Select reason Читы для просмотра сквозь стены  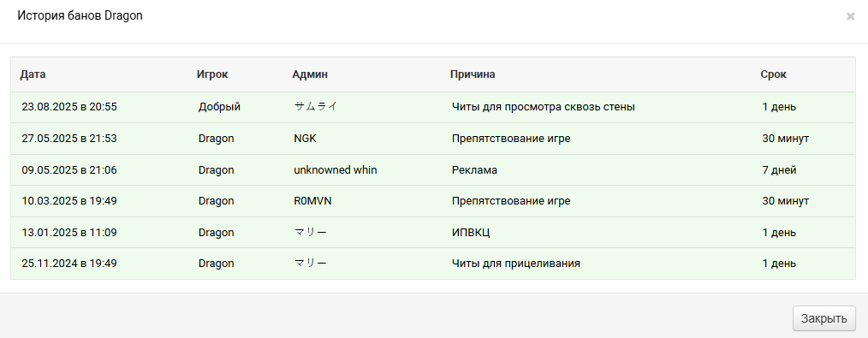point(543,107)
